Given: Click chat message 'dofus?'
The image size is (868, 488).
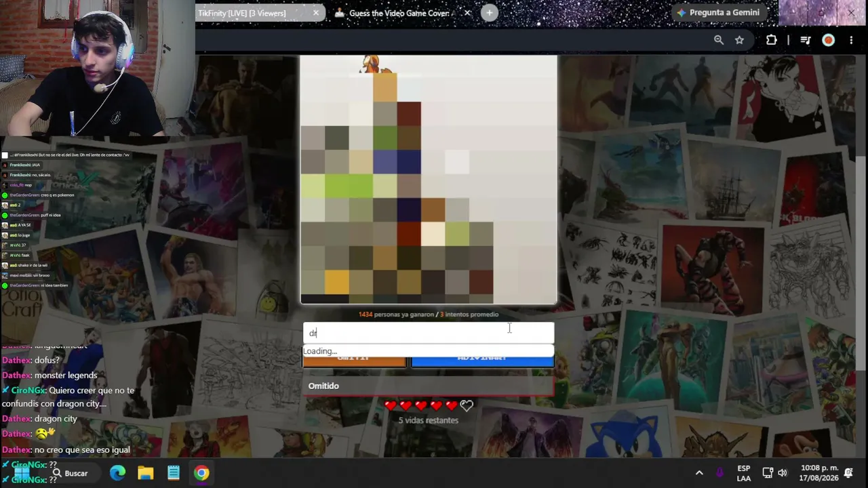Looking at the screenshot, I should 47,361.
